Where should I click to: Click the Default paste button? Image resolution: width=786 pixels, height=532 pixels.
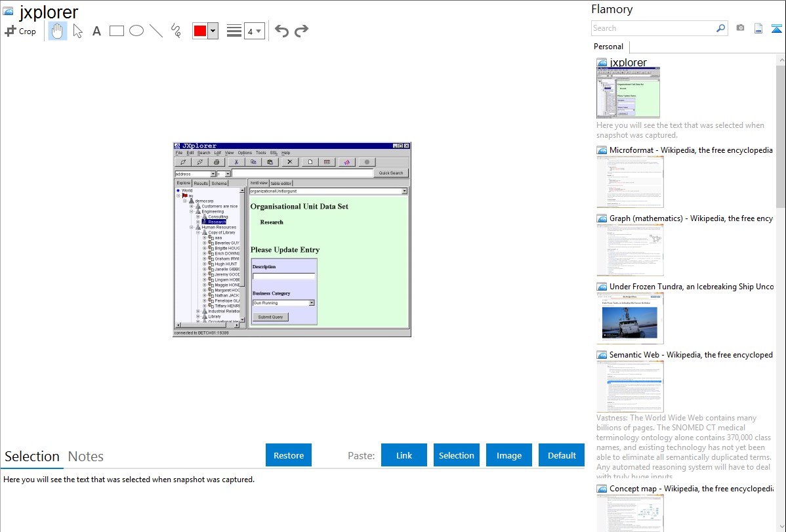(x=562, y=455)
